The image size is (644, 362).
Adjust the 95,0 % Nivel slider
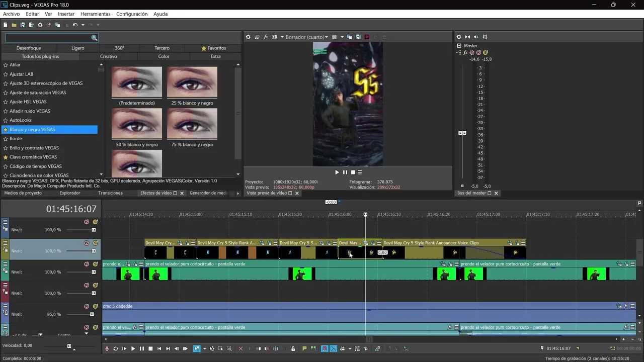click(x=92, y=314)
